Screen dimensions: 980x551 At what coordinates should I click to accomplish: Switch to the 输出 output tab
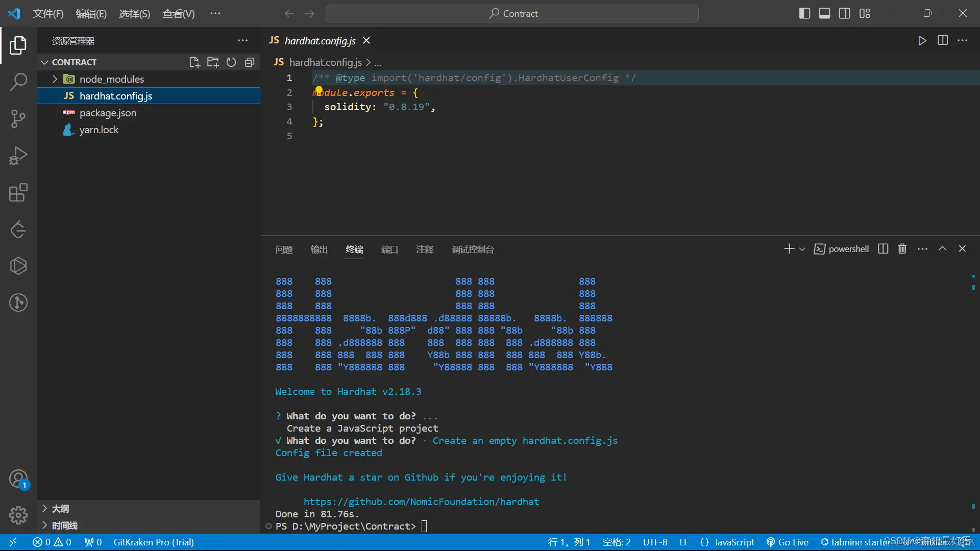tap(319, 249)
